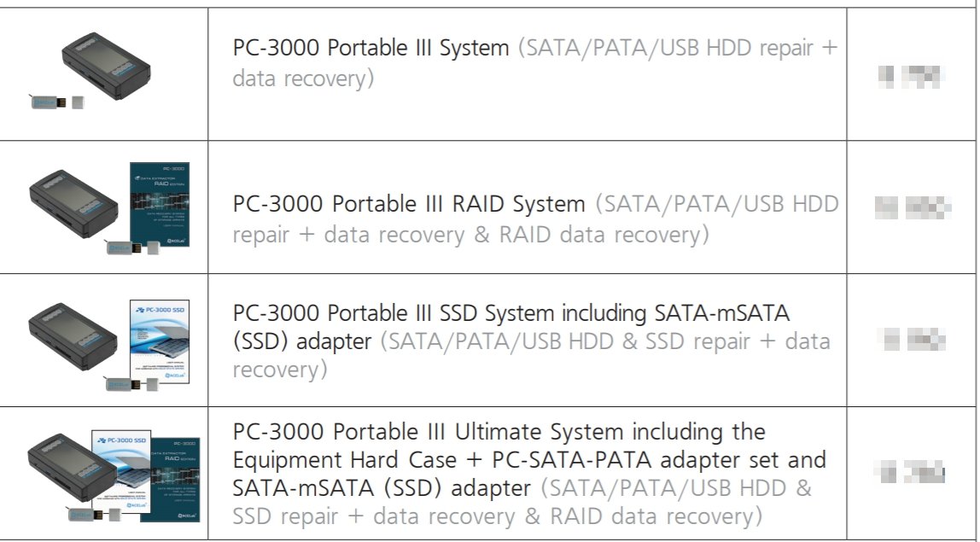Click the USB dongle in the SSD System row
The height and width of the screenshot is (542, 980).
(x=130, y=383)
